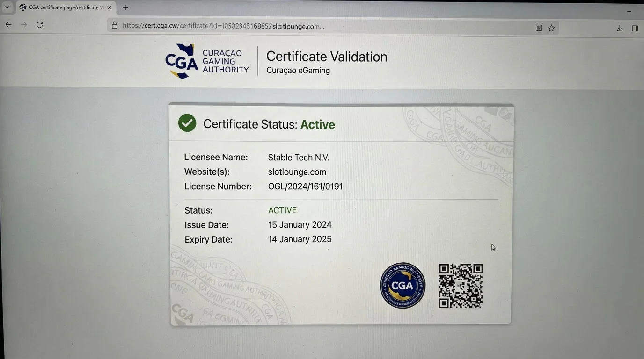The width and height of the screenshot is (644, 359).
Task: Minimize the browser window
Action: coord(629,11)
